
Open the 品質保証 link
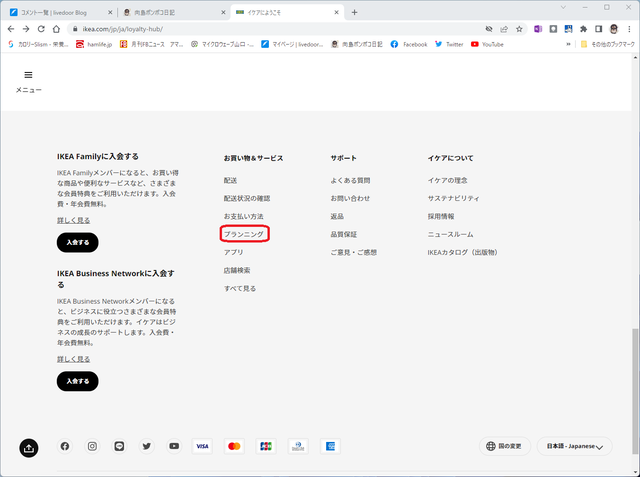tap(344, 234)
